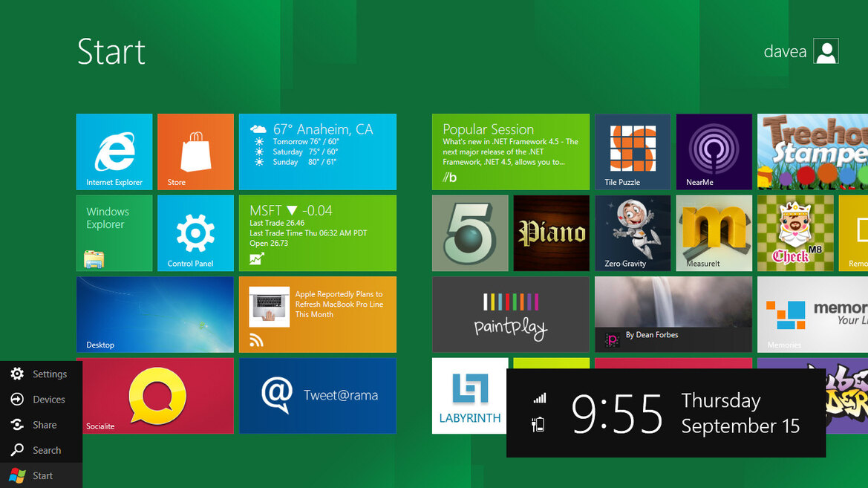Open the Apple MacBook Pro news tile
Viewport: 868px width, 488px height.
coord(318,315)
